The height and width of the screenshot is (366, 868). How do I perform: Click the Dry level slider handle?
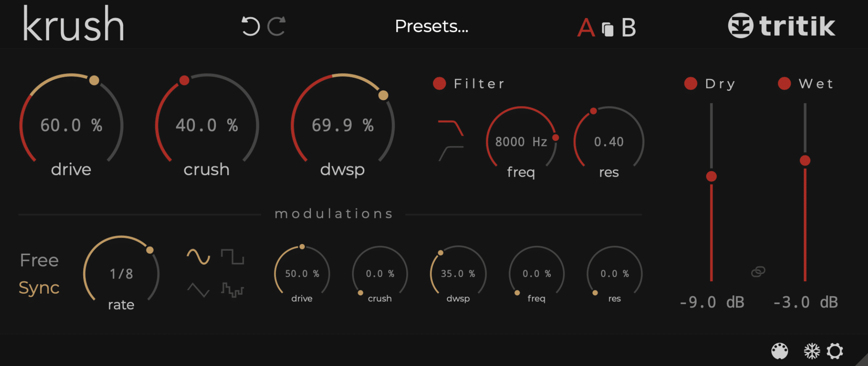pos(711,176)
